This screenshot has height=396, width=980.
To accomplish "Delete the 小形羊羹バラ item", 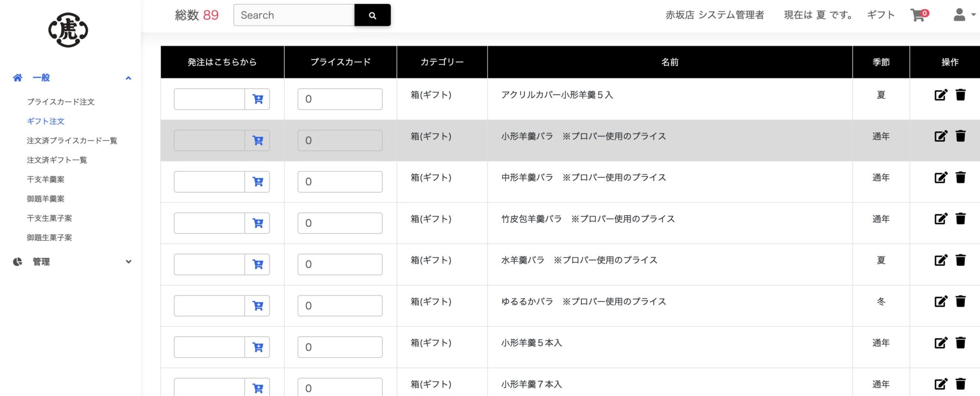I will (961, 136).
